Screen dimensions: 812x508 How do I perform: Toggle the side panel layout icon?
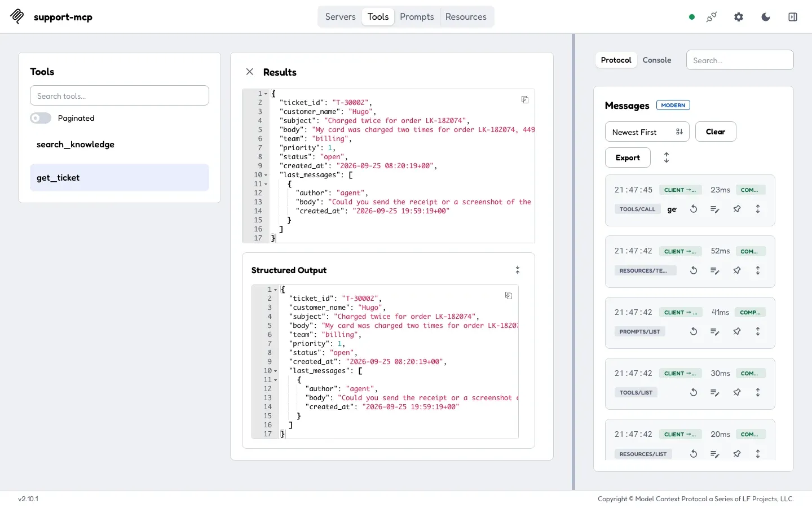(793, 17)
